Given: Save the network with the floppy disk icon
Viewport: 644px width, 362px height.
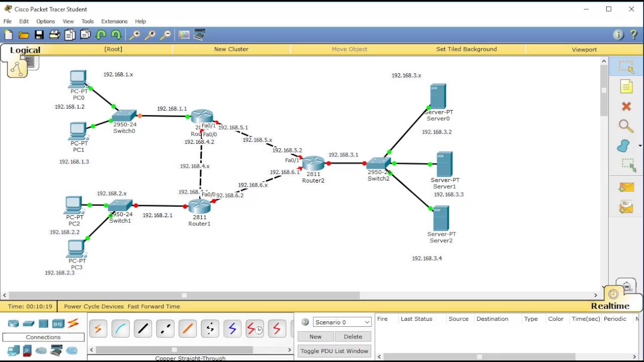Looking at the screenshot, I should coord(39,35).
